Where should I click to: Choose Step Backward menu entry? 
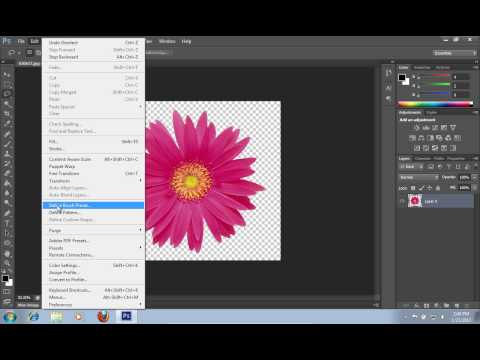pyautogui.click(x=93, y=57)
